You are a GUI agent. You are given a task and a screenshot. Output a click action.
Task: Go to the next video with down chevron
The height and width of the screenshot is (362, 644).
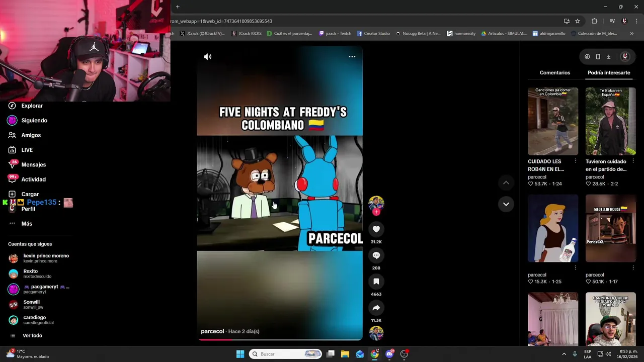506,204
